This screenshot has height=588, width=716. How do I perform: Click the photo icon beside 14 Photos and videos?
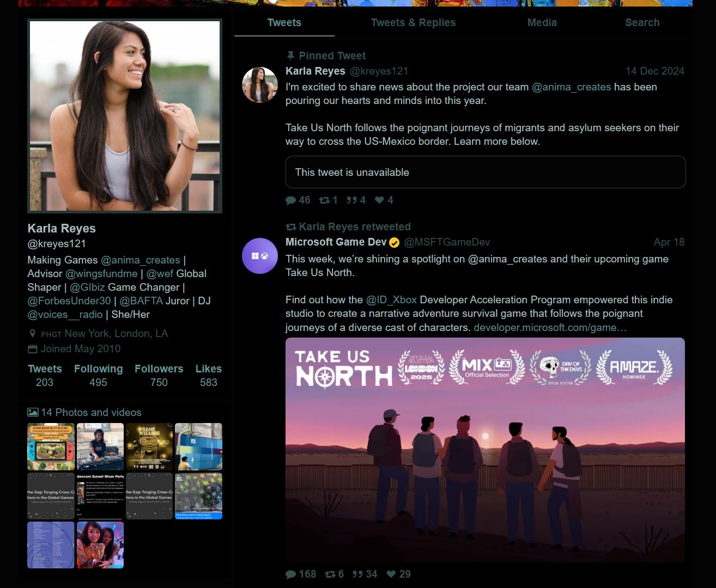pos(33,413)
